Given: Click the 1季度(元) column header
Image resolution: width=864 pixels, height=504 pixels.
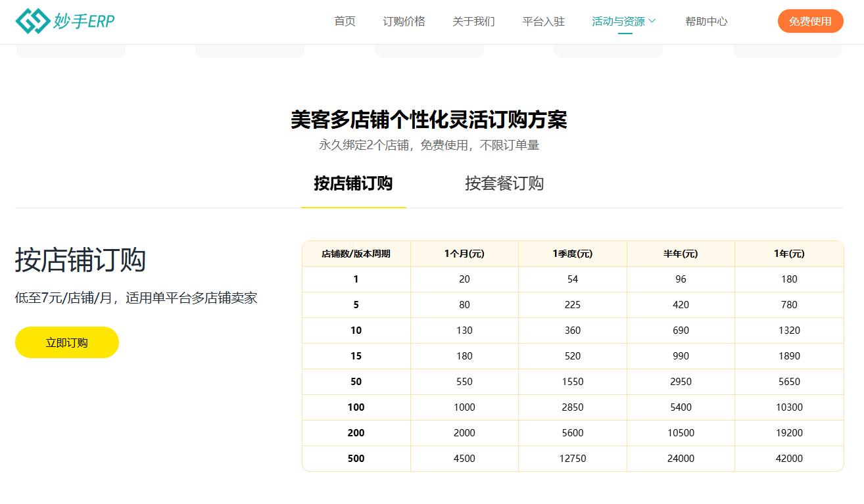Looking at the screenshot, I should (x=572, y=254).
